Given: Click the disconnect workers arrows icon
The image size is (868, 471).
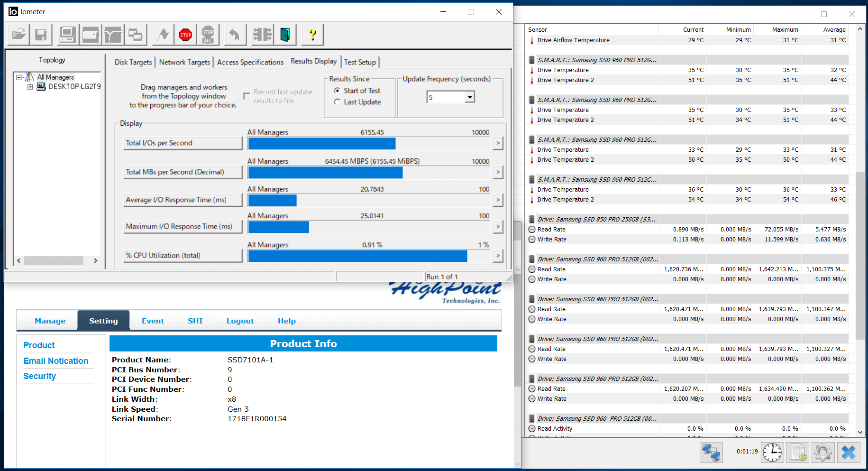Looking at the screenshot, I should tap(262, 35).
